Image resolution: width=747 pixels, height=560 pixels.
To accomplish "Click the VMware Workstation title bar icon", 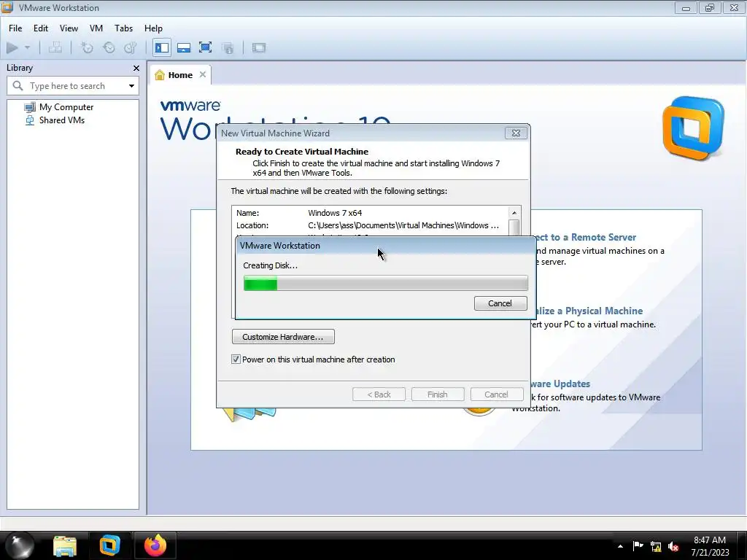I will click(x=7, y=7).
